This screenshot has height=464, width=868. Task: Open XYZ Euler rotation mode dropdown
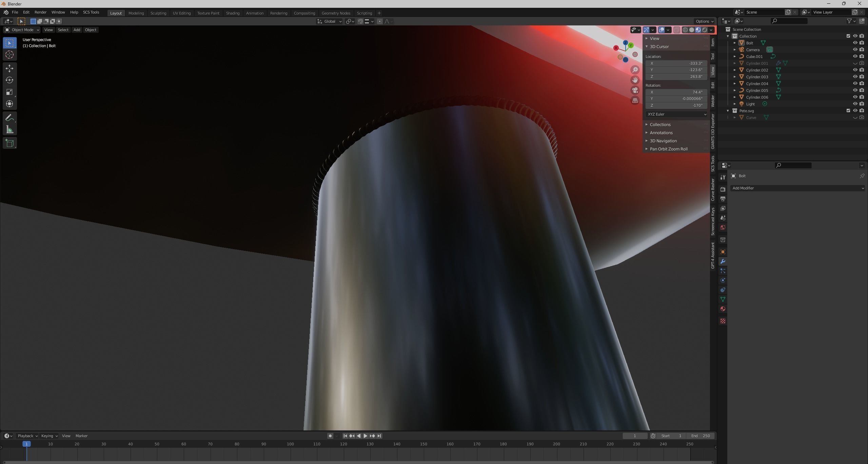click(676, 114)
